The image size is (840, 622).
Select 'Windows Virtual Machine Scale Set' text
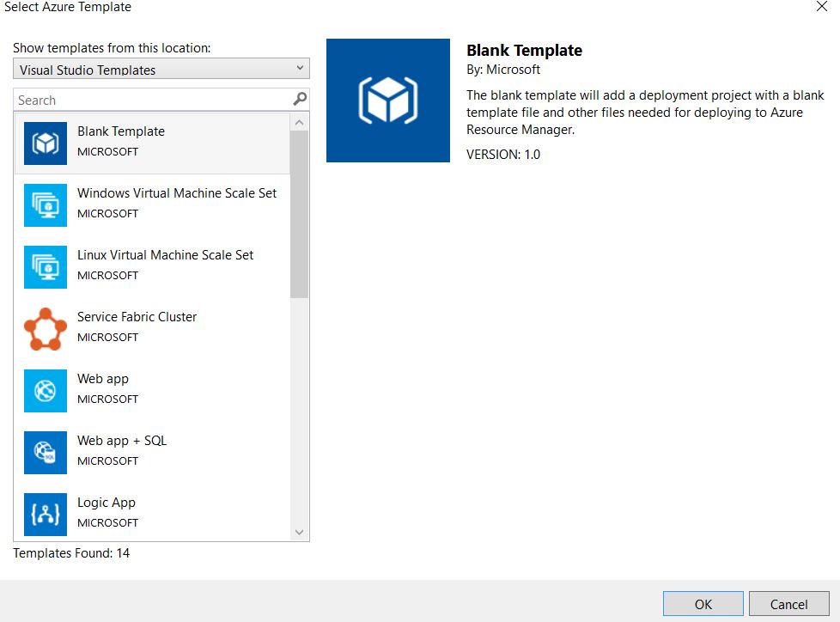click(177, 192)
